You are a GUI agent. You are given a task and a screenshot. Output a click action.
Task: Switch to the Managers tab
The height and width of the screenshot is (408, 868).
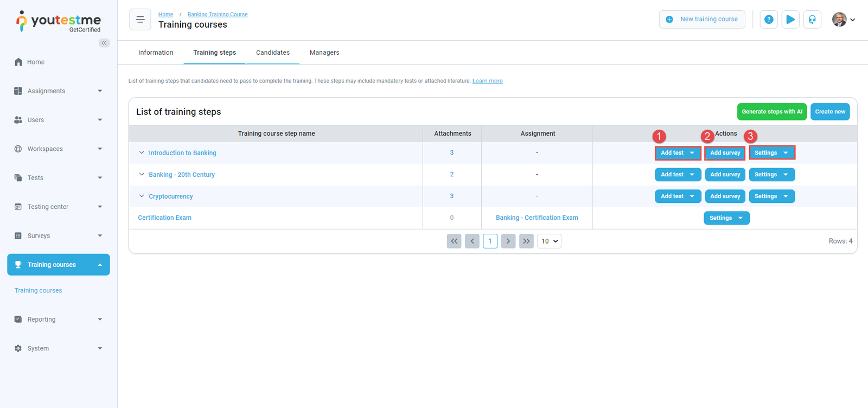[324, 53]
